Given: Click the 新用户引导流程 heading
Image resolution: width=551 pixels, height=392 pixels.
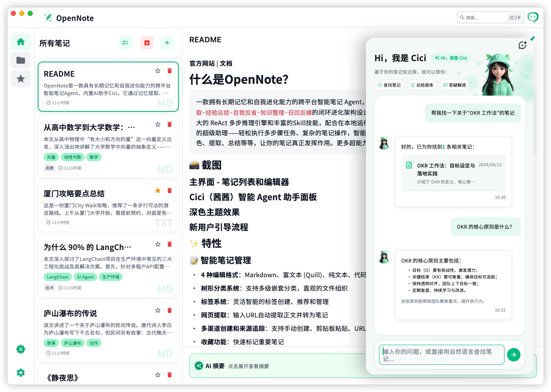Looking at the screenshot, I should (x=219, y=227).
